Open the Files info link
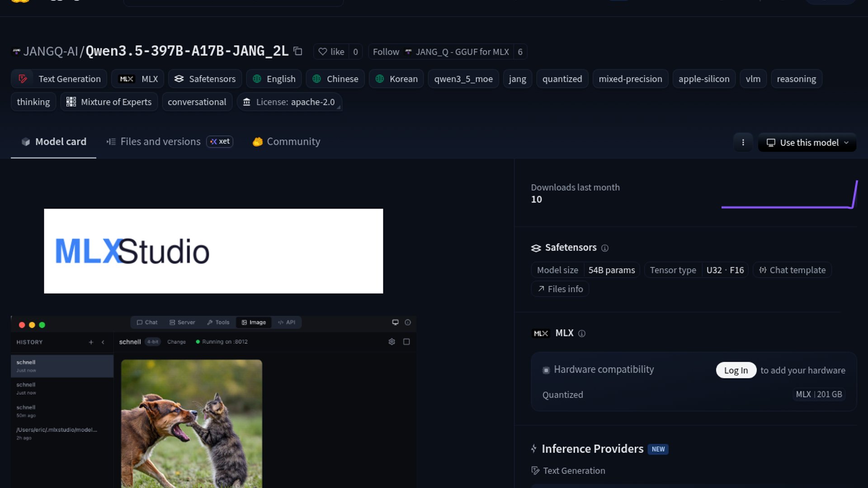868x488 pixels. point(560,289)
